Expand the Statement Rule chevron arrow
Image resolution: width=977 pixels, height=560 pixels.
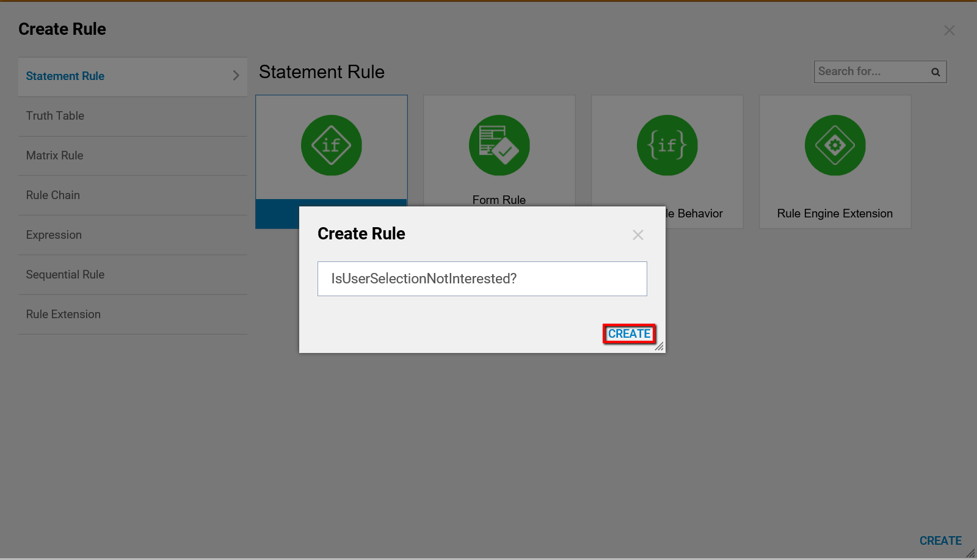pyautogui.click(x=236, y=76)
